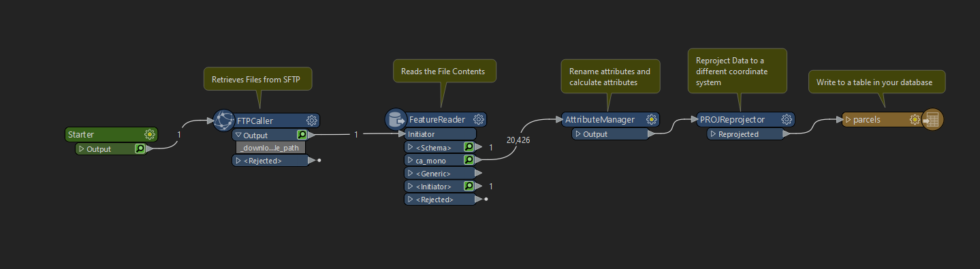The height and width of the screenshot is (269, 980).
Task: Expand the parcels writer feature type
Action: (848, 120)
